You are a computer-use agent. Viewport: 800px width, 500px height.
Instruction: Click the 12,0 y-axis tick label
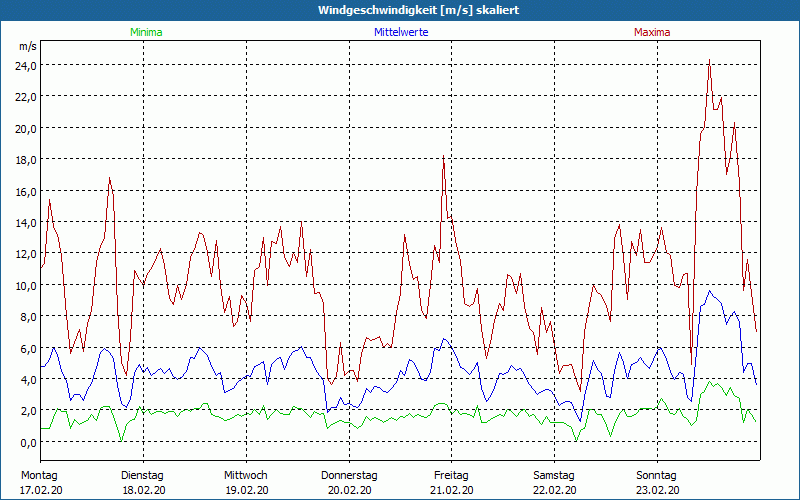(x=24, y=254)
